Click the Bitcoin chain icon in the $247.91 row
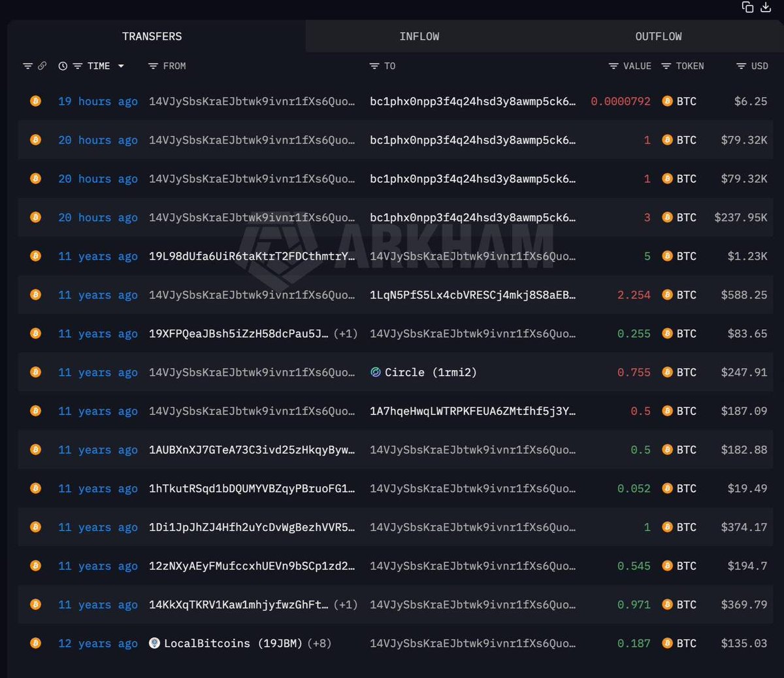This screenshot has height=678, width=784. [x=35, y=372]
